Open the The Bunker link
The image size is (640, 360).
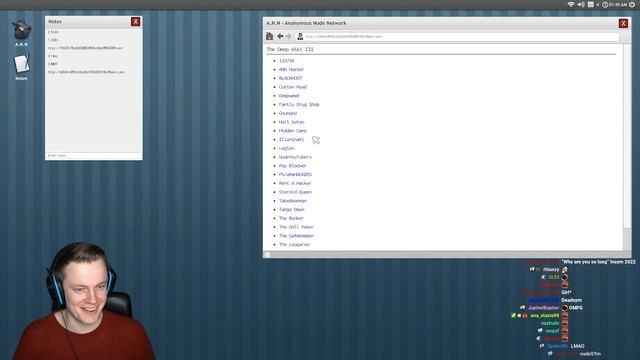pos(291,218)
